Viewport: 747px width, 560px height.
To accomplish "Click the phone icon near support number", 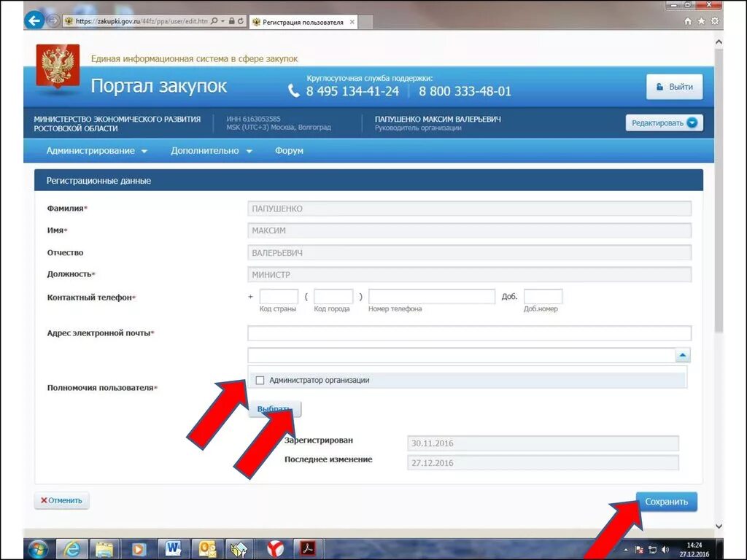I will [294, 91].
